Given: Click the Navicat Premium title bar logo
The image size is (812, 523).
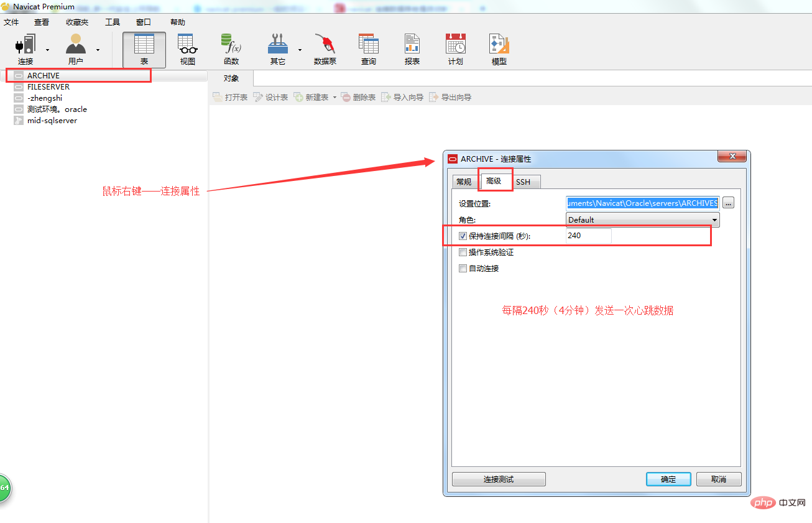Looking at the screenshot, I should click(x=6, y=6).
